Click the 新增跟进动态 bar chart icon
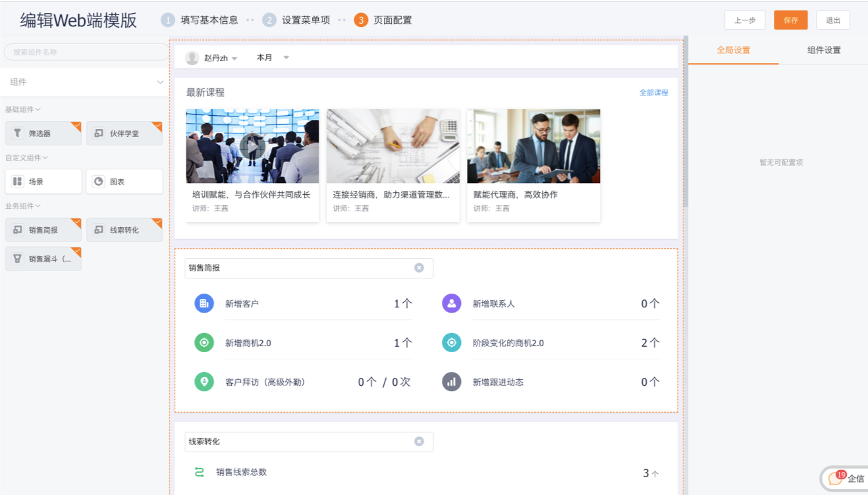The height and width of the screenshot is (495, 868). point(452,382)
